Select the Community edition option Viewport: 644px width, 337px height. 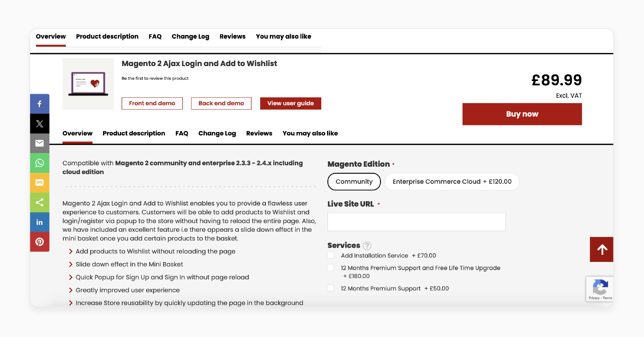pos(354,181)
